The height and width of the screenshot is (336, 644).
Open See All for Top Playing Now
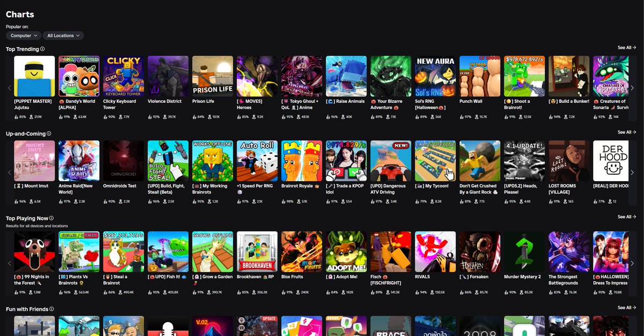point(627,217)
